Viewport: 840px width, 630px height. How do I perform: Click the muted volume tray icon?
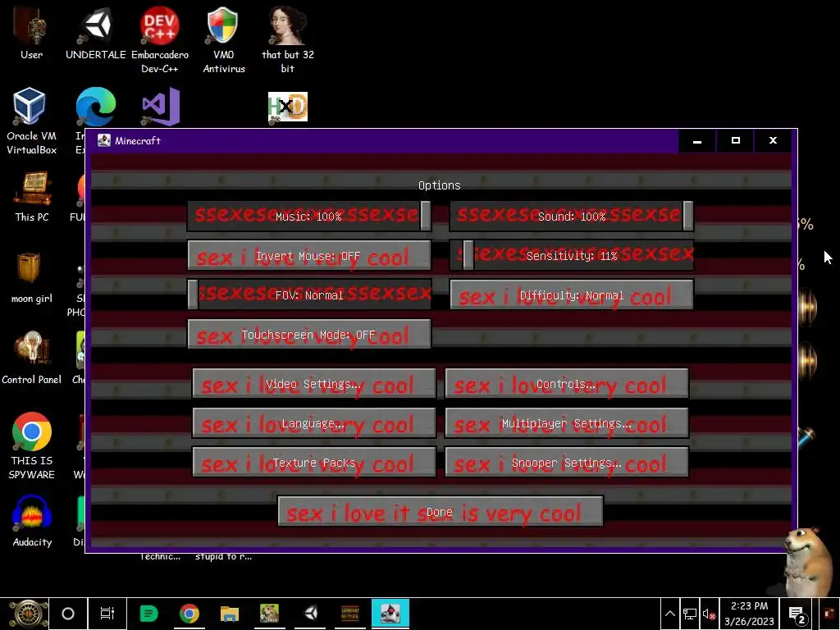pyautogui.click(x=709, y=614)
